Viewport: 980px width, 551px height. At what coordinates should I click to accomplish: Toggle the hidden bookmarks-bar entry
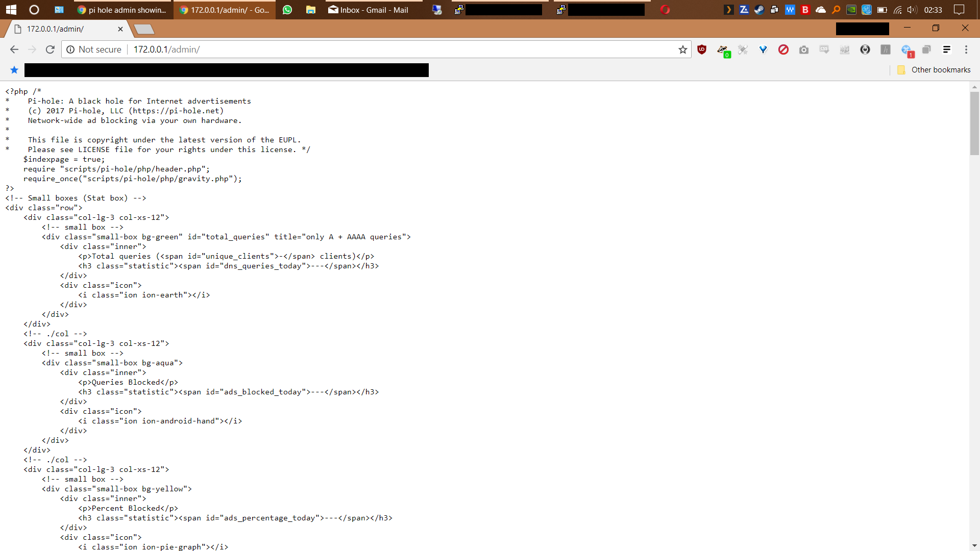(x=227, y=70)
